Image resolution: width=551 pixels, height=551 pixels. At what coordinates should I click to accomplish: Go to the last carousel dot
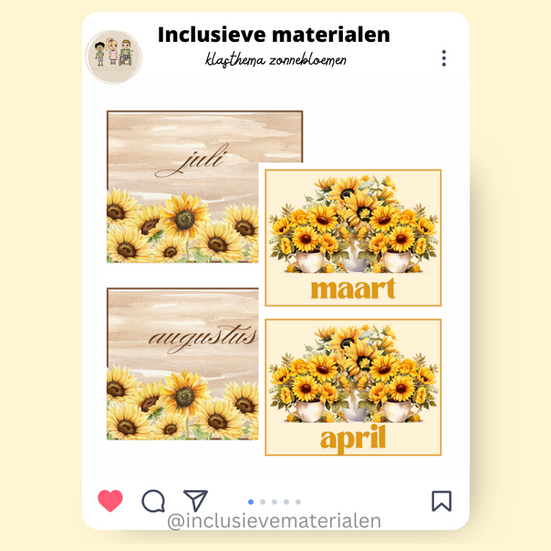[298, 502]
